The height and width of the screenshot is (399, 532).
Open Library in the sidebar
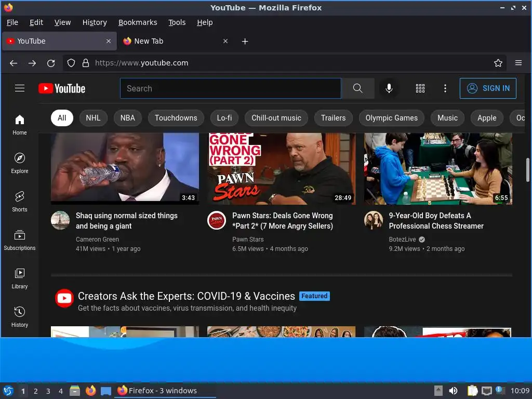[20, 278]
